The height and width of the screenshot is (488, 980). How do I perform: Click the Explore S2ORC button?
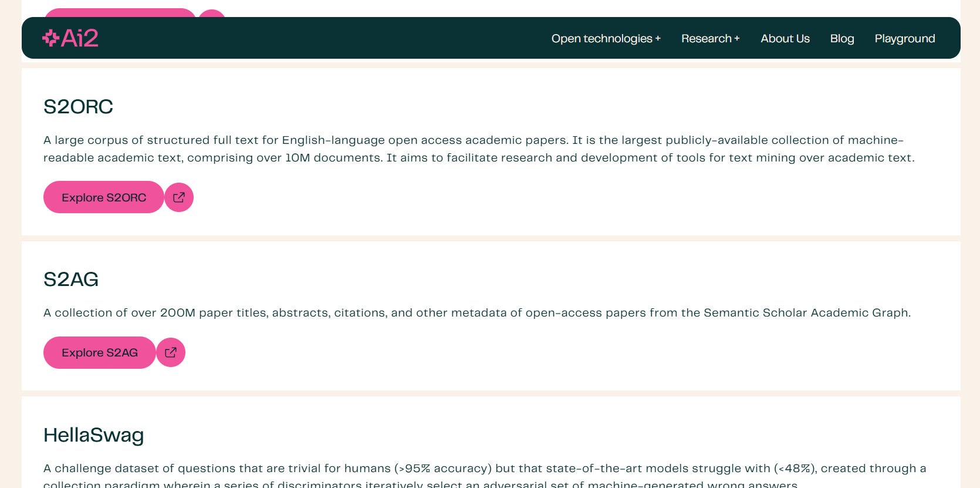(104, 197)
